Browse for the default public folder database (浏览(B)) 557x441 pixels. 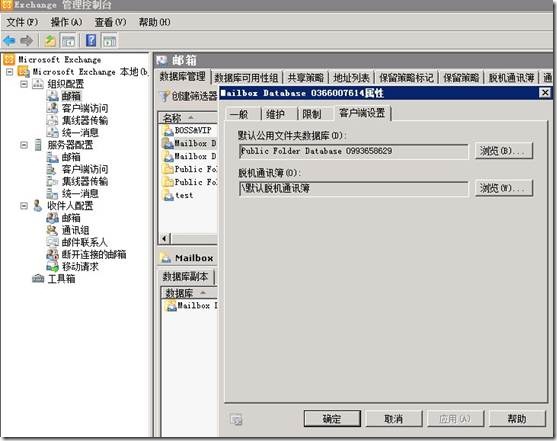(504, 151)
